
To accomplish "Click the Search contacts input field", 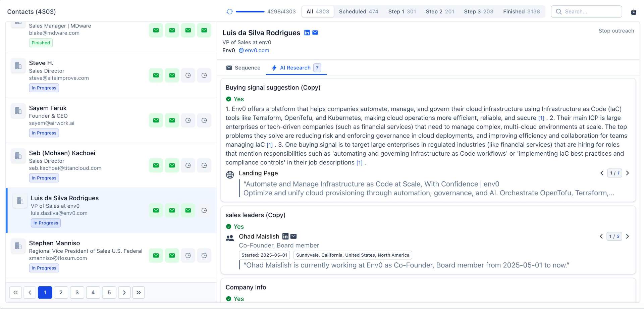I will point(590,11).
